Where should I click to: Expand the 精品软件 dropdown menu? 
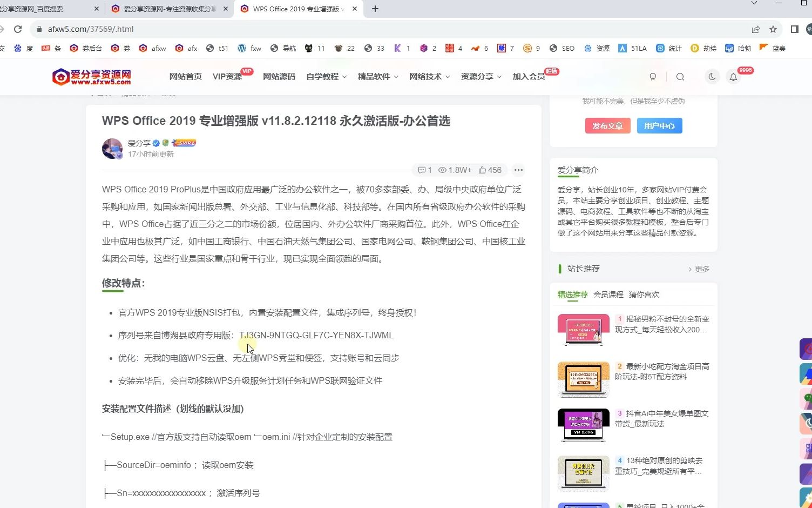click(x=378, y=77)
